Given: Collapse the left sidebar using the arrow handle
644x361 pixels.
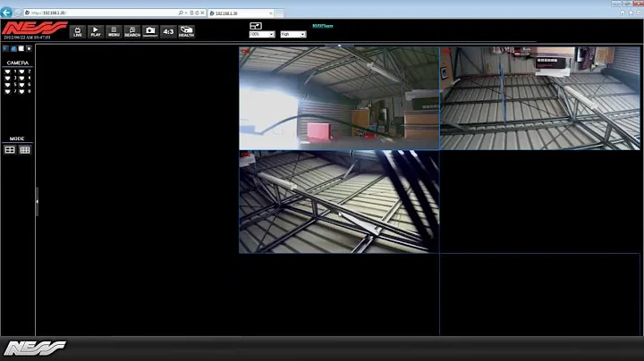Looking at the screenshot, I should [37, 201].
